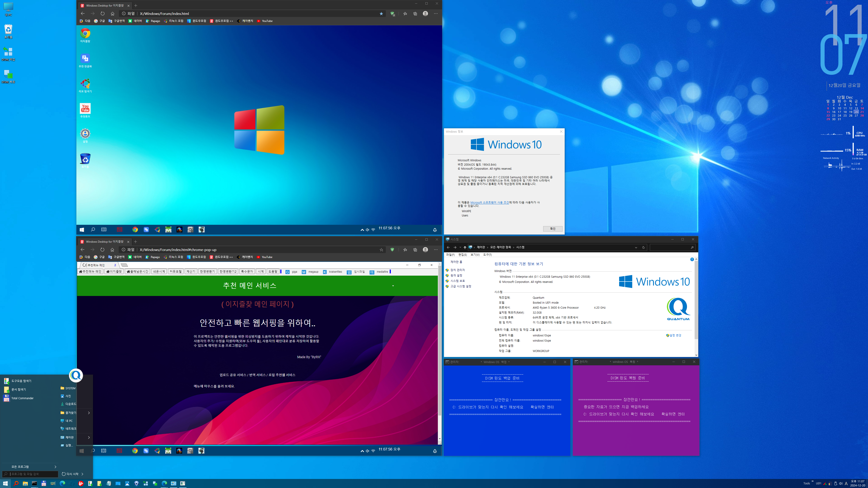This screenshot has width=868, height=488.
Task: Click the search magnifier on the Windows taskbar
Action: pos(16,483)
